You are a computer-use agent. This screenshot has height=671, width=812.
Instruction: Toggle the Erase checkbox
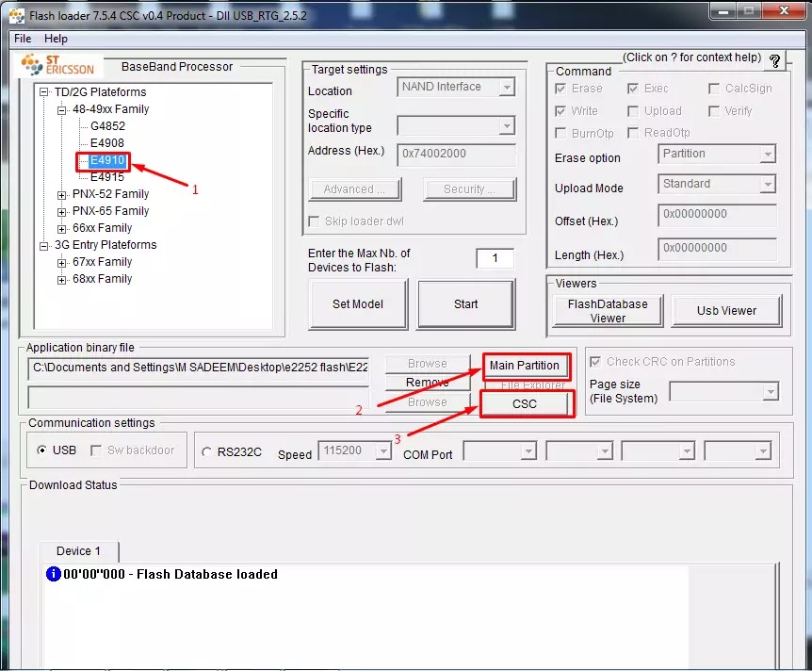[x=560, y=89]
